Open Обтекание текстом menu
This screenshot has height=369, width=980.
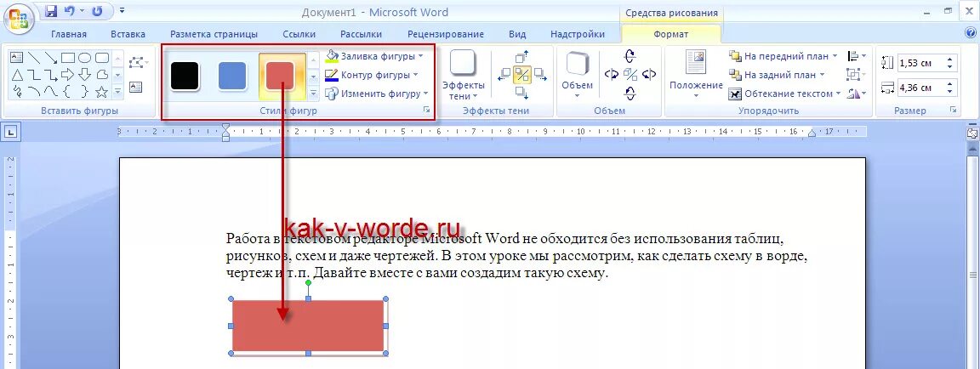click(x=783, y=94)
